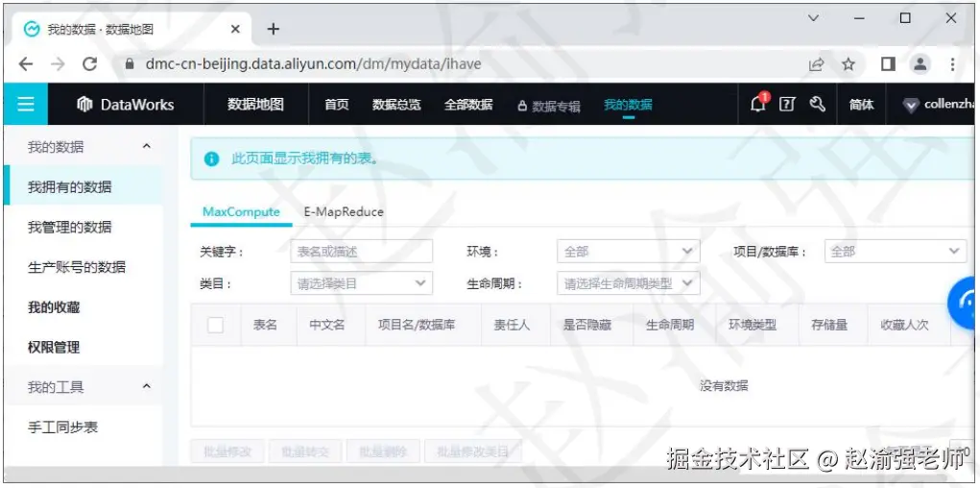
Task: Click the browser back arrow
Action: click(x=26, y=63)
